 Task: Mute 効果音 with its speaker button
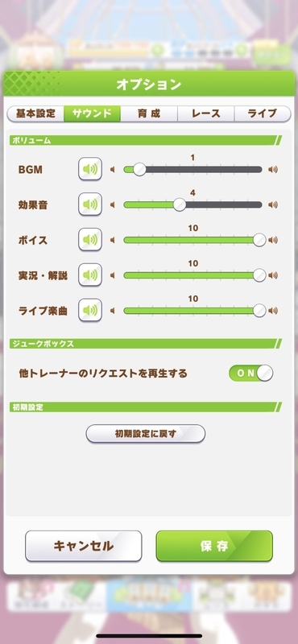click(90, 204)
